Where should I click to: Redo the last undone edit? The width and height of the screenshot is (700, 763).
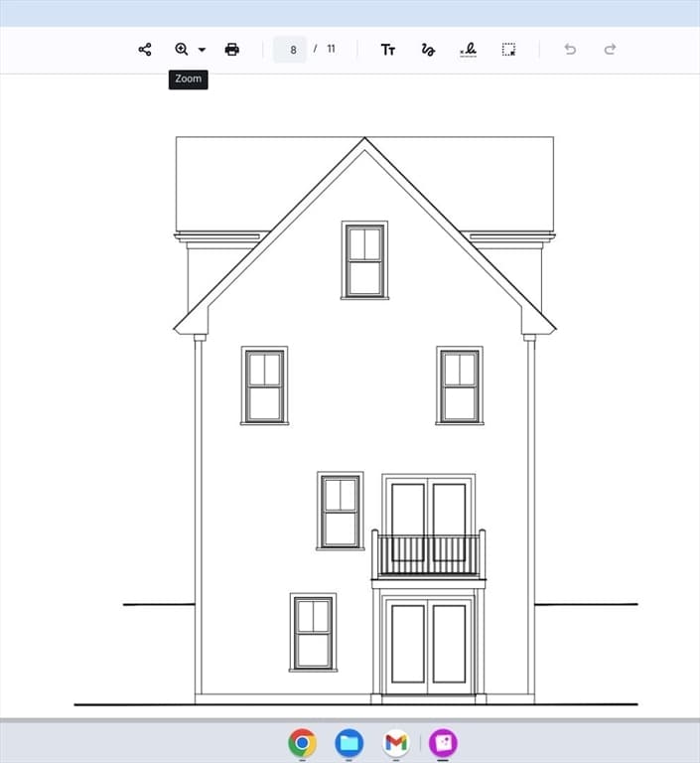(610, 49)
